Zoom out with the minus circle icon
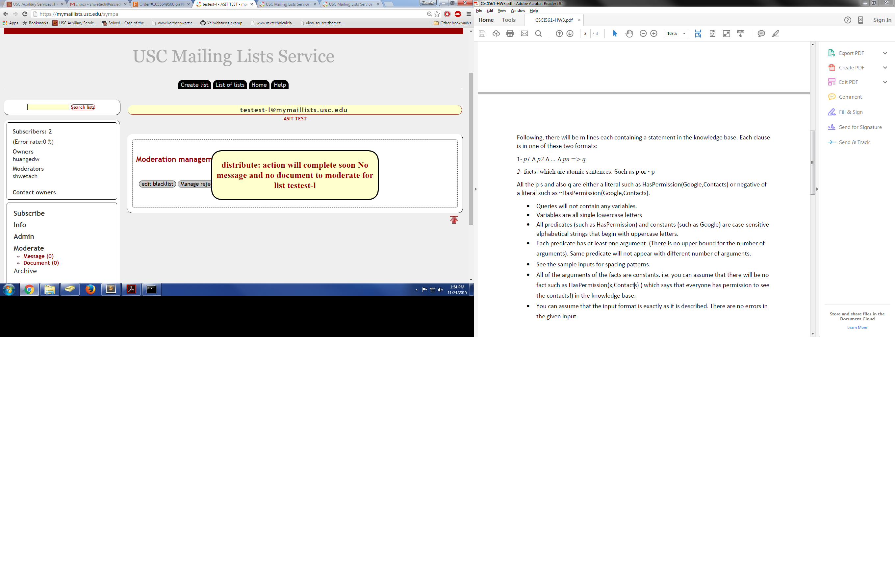The image size is (895, 588). (x=643, y=34)
